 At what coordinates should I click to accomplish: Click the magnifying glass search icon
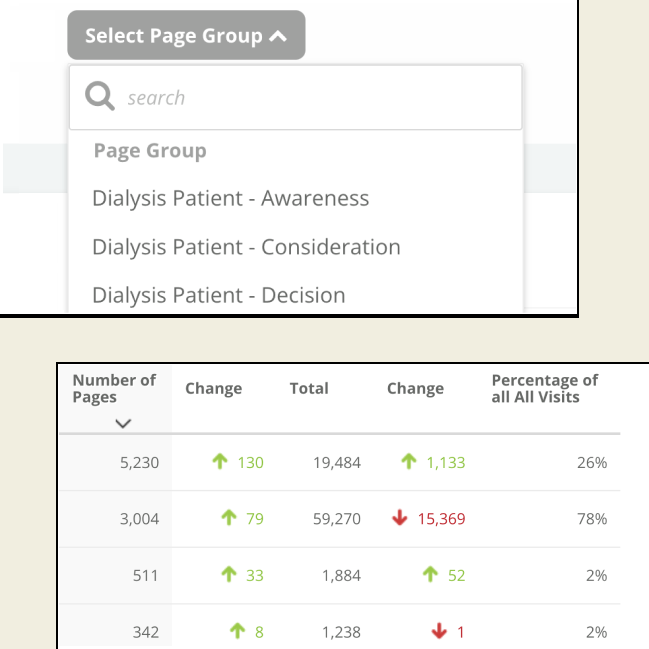(x=100, y=97)
